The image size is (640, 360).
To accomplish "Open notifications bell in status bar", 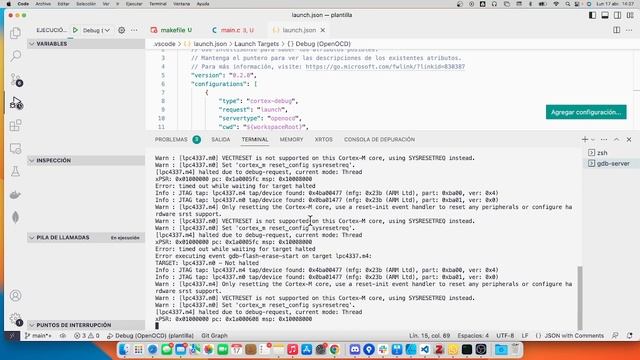I will [630, 336].
